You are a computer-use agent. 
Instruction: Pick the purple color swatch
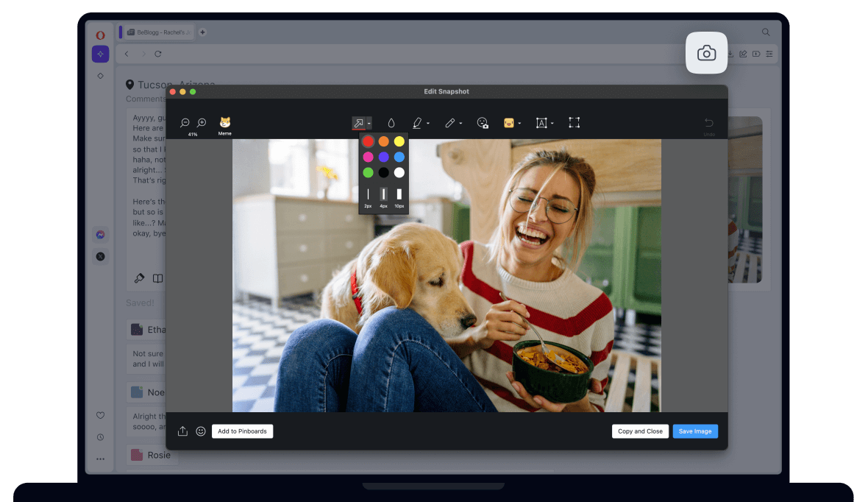click(x=383, y=158)
